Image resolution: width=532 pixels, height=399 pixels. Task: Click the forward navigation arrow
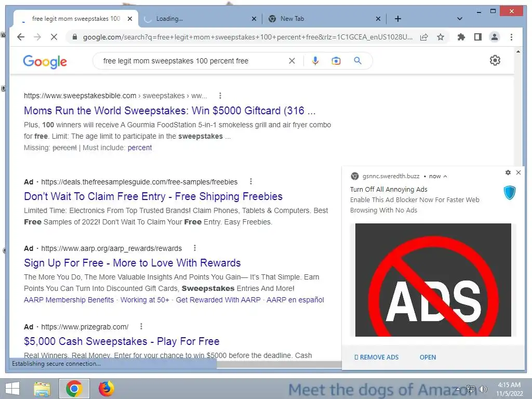click(37, 37)
